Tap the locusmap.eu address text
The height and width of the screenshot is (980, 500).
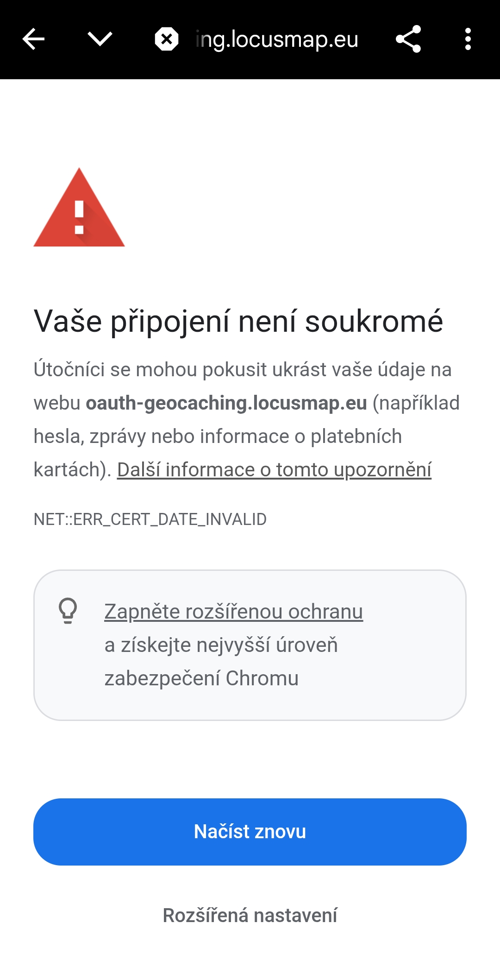277,39
